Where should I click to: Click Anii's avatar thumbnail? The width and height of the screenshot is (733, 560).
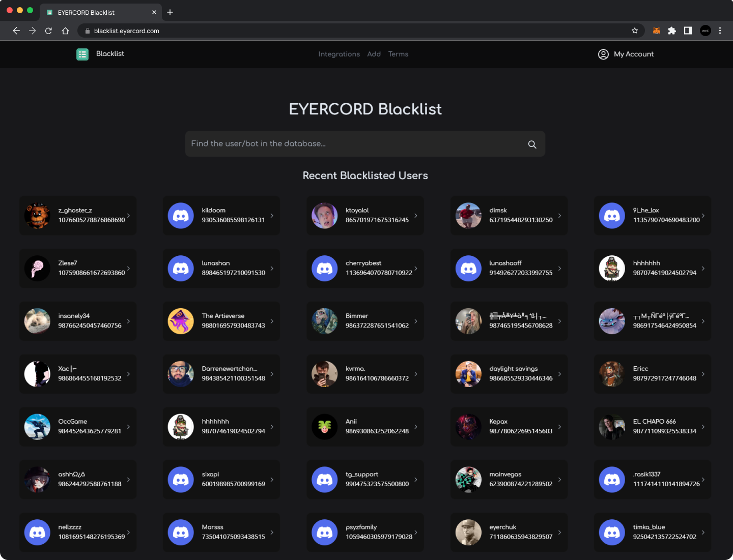click(x=325, y=427)
